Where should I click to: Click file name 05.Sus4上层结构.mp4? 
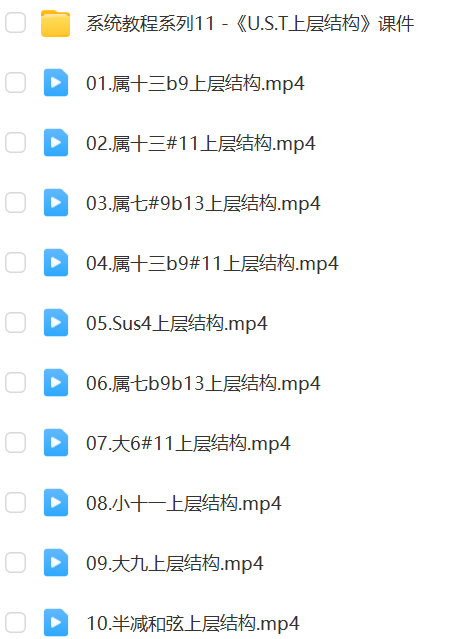click(176, 324)
